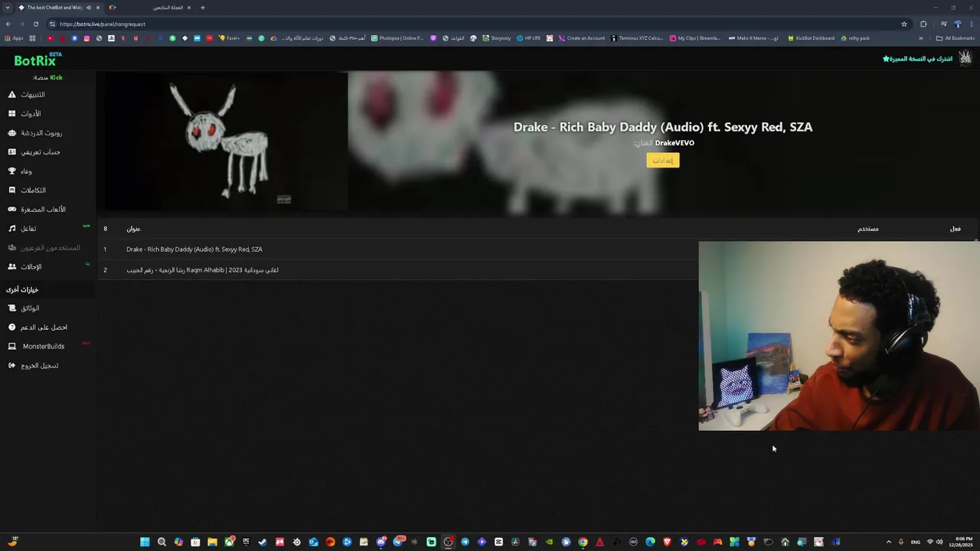This screenshot has width=980, height=551.
Task: Open a new browser tab
Action: 203,8
